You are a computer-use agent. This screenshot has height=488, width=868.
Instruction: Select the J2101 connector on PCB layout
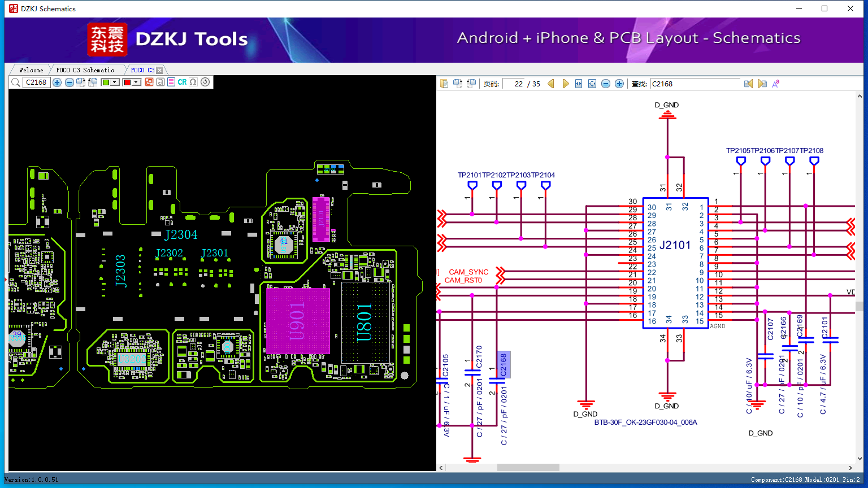pos(321,219)
